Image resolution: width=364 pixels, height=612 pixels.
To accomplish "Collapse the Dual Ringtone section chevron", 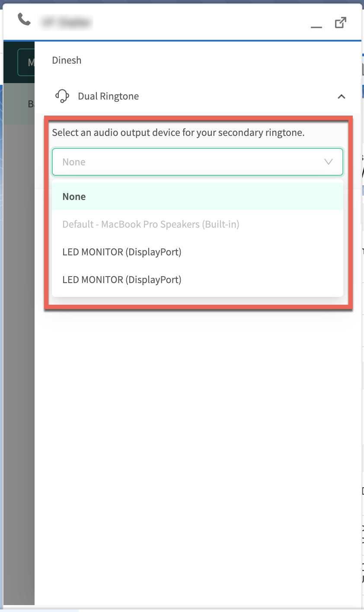I will [342, 97].
